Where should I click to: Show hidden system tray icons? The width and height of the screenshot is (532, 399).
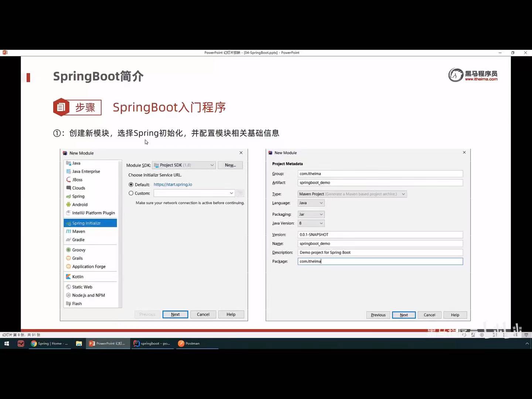pyautogui.click(x=527, y=344)
